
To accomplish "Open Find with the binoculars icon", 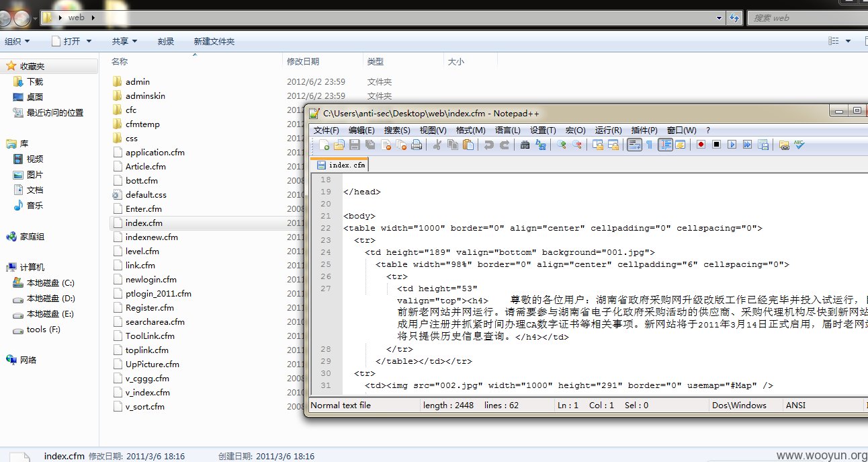I will pos(525,145).
